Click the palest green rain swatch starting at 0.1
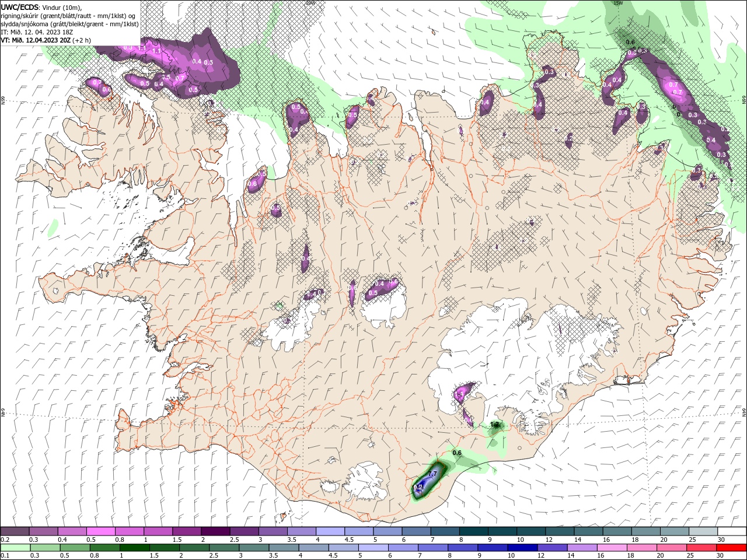The width and height of the screenshot is (747, 560). point(15,548)
